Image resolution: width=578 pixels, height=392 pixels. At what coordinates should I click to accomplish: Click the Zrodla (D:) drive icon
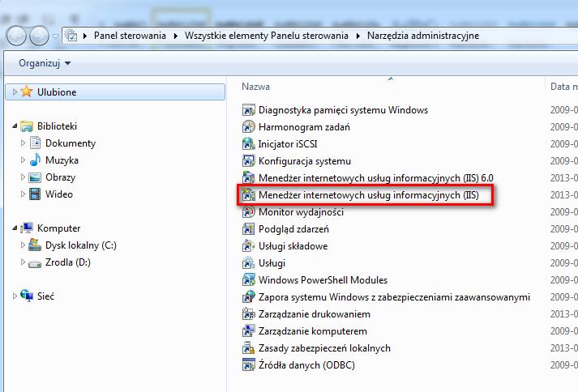point(35,264)
